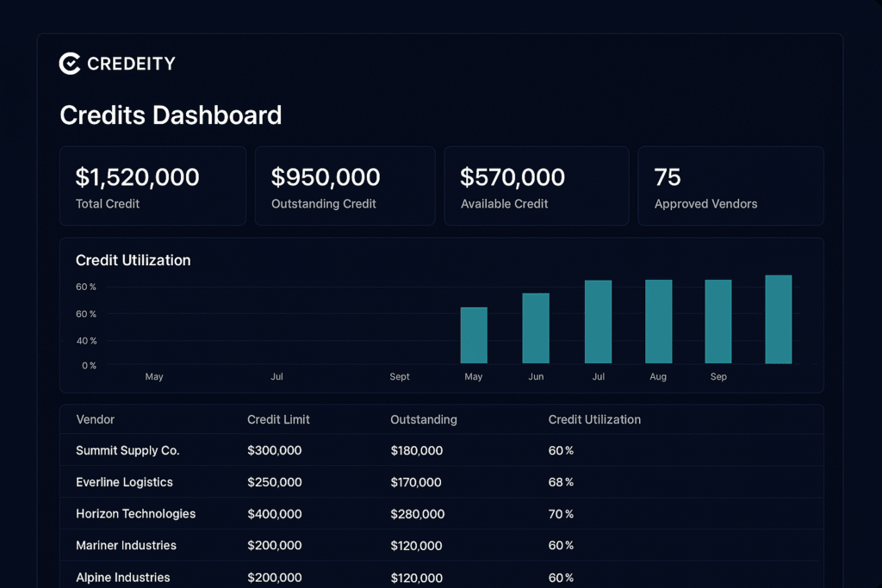
Task: Sort table by Vendor column header
Action: pos(96,419)
